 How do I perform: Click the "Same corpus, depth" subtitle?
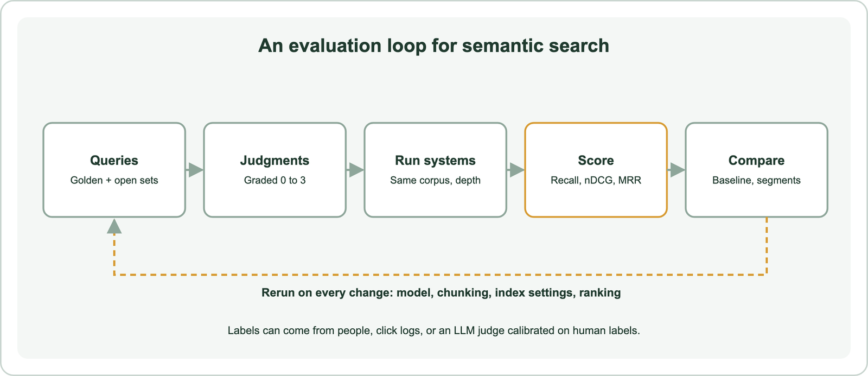pyautogui.click(x=435, y=180)
